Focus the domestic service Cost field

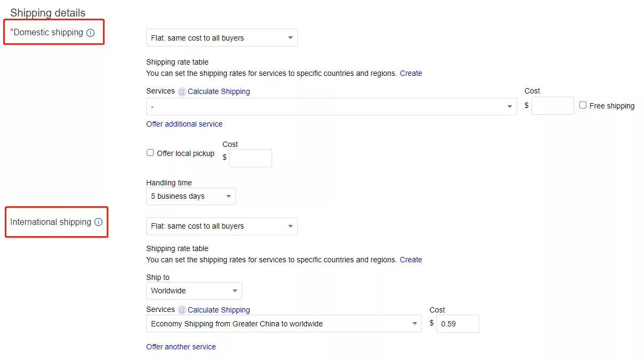pyautogui.click(x=552, y=106)
